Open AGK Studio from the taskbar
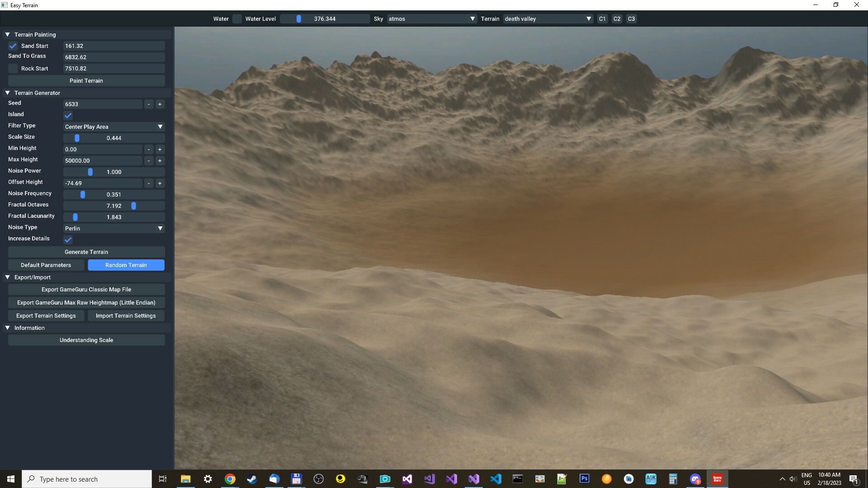Viewport: 868px width, 488px height. coord(651,479)
